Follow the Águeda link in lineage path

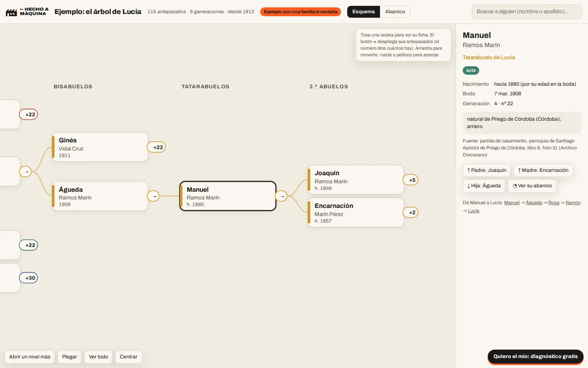click(x=534, y=203)
